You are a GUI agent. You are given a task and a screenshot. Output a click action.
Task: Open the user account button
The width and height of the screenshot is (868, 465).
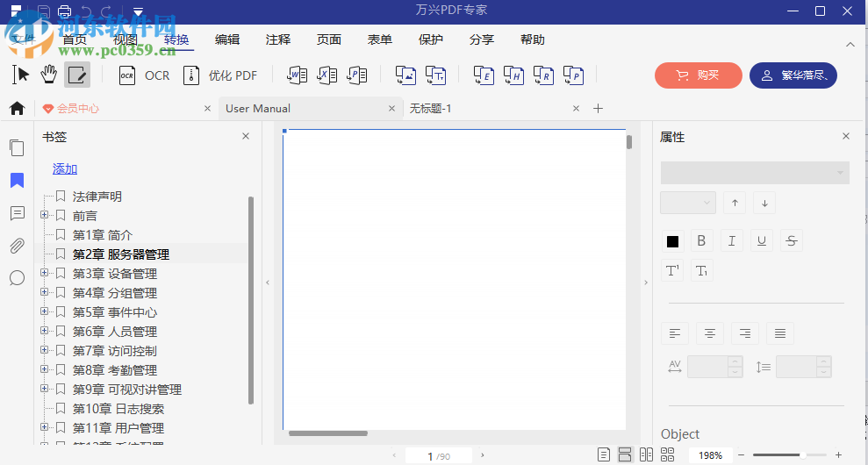[793, 75]
